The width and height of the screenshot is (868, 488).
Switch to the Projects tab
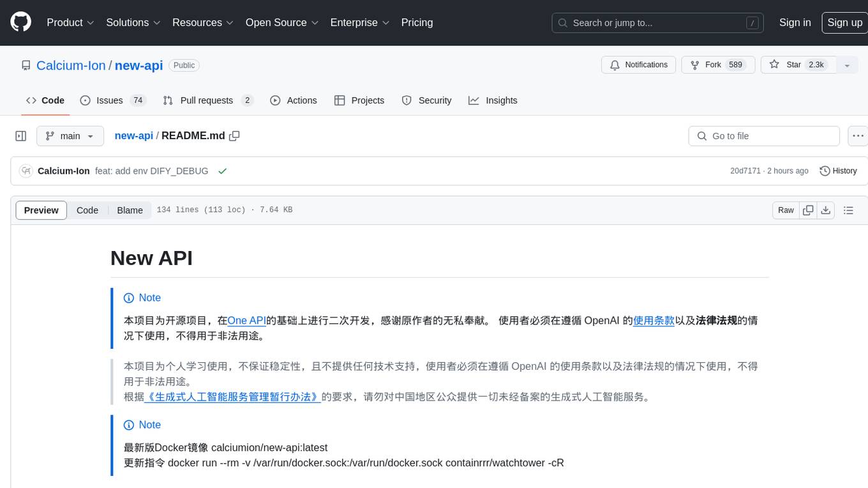click(359, 100)
